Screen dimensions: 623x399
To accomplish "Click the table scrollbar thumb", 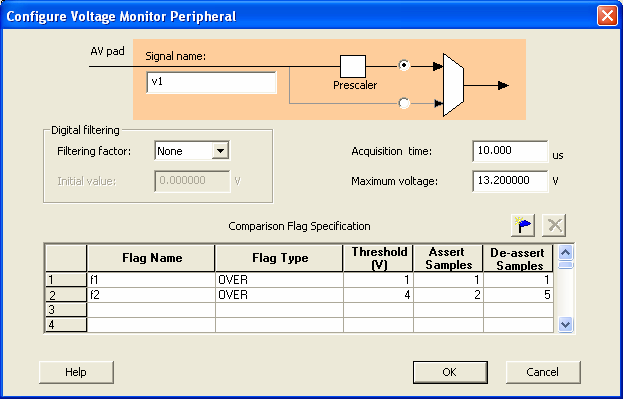I will (565, 265).
